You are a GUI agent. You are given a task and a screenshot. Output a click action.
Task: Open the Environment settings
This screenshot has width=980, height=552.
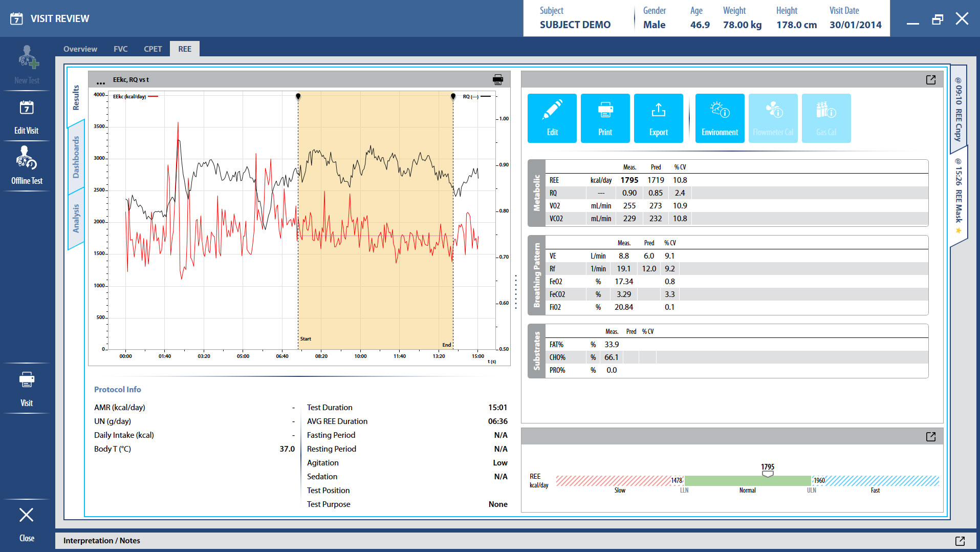(720, 118)
